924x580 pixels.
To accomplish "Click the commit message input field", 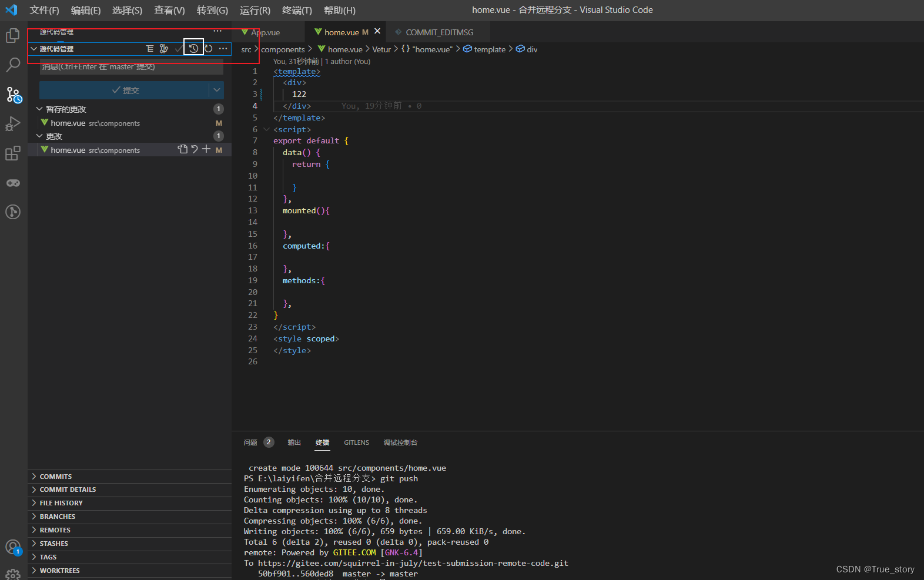I will (131, 66).
